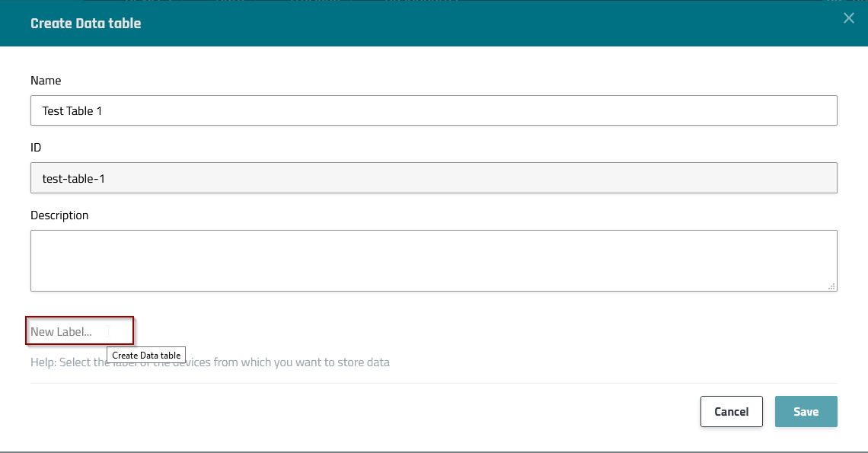
Task: Click the 'New Label...' placeholder text
Action: point(61,332)
